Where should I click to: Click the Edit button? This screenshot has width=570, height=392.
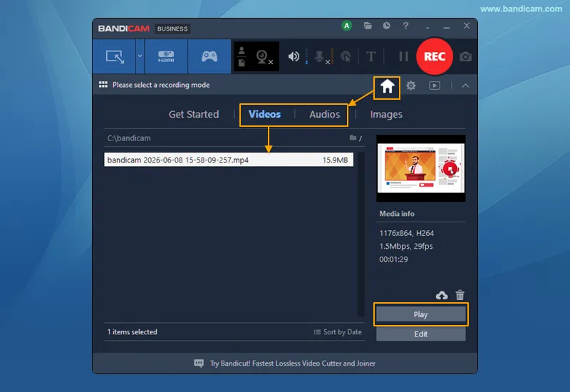point(420,334)
